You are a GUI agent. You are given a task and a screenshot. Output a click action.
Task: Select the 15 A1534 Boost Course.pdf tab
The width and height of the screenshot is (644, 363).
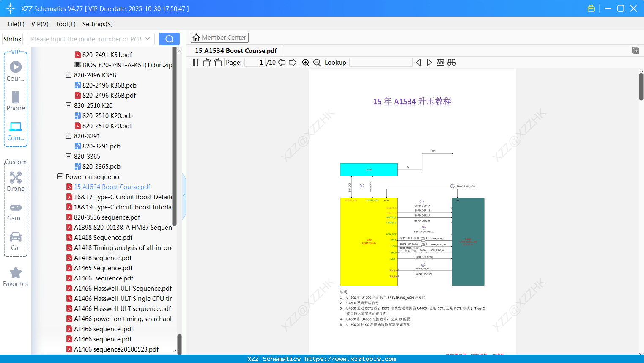pyautogui.click(x=236, y=51)
